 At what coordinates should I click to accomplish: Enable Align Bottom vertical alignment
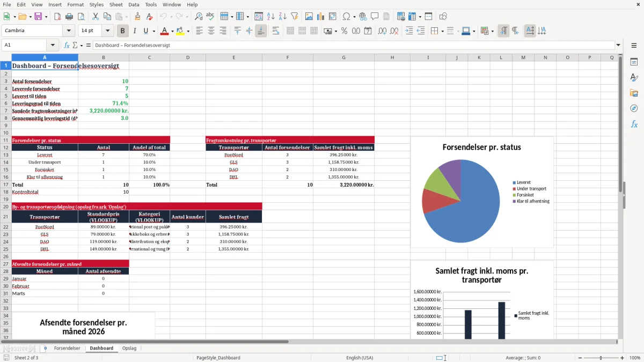[x=261, y=31]
